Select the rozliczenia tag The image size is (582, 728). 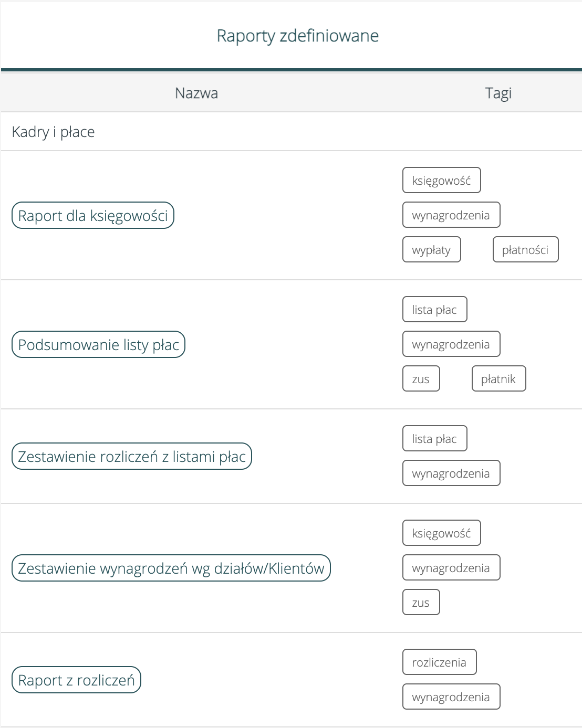point(439,662)
